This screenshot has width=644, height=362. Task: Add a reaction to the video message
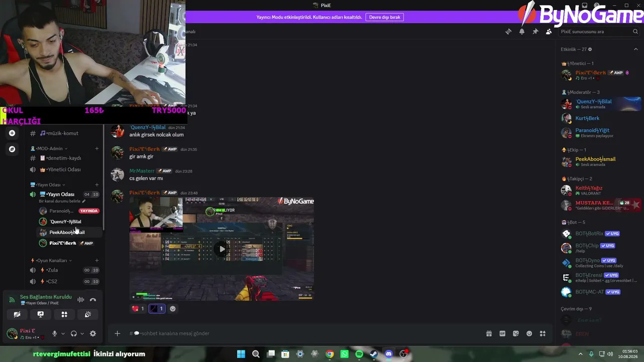173,309
